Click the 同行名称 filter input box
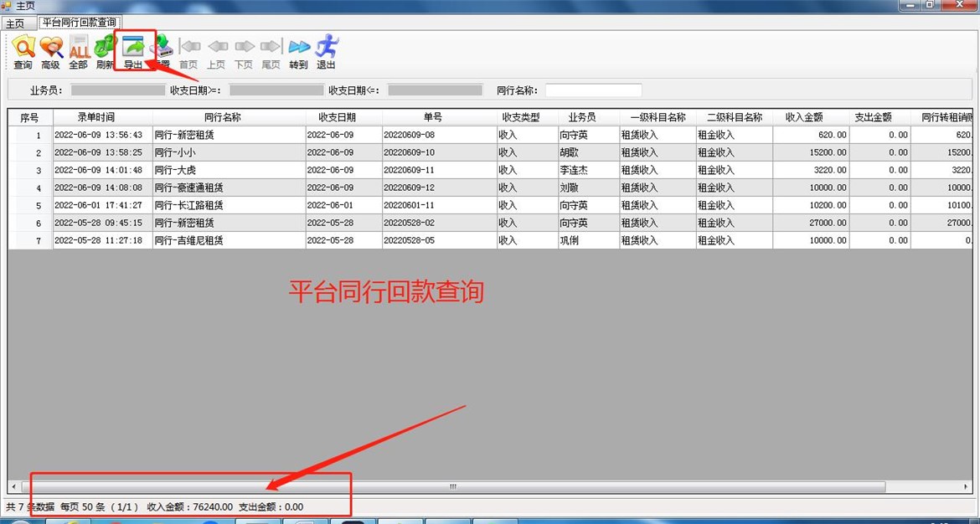 [x=594, y=90]
